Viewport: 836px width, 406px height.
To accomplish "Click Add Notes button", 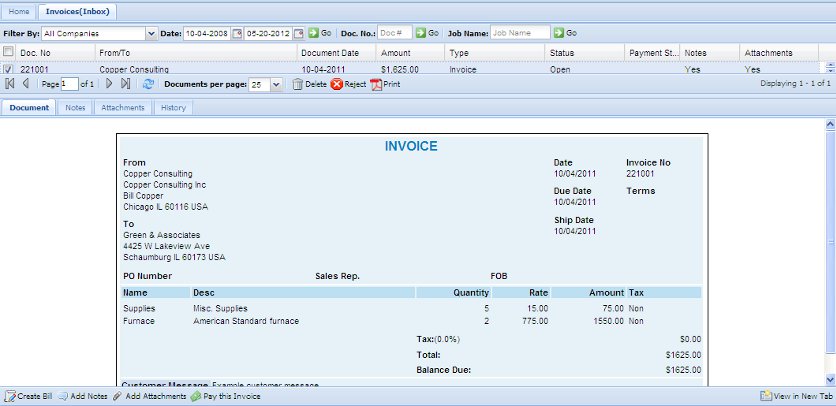I will point(83,397).
